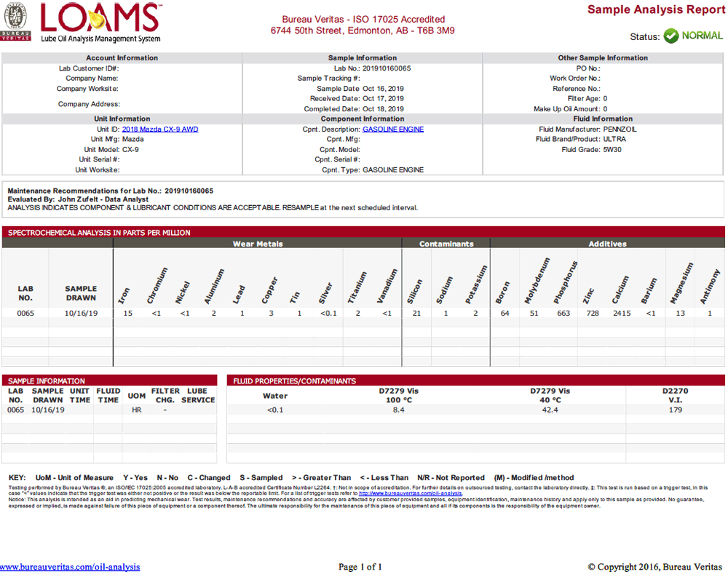Select the plain Cpnt. Type value GASOLINE ENGINE
Viewport: 728px width, 574px height.
coord(393,170)
